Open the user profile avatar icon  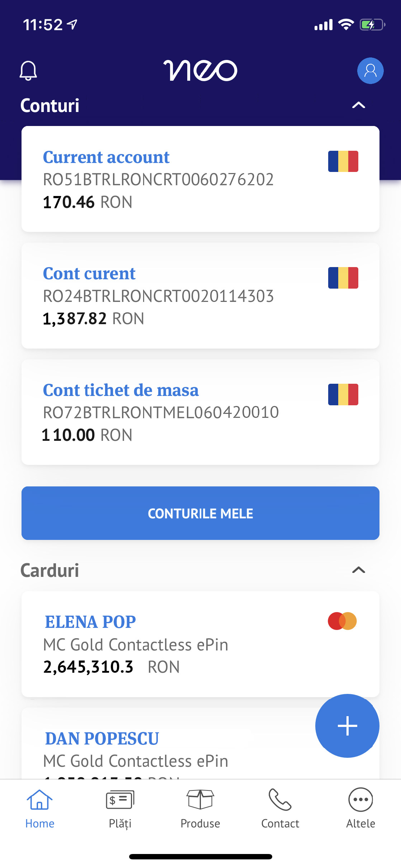click(370, 71)
